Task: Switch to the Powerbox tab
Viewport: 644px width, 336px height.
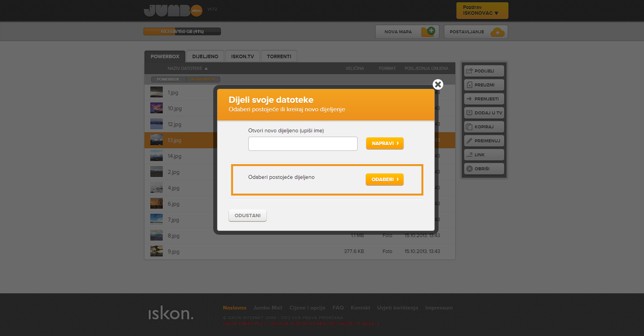Action: tap(165, 56)
